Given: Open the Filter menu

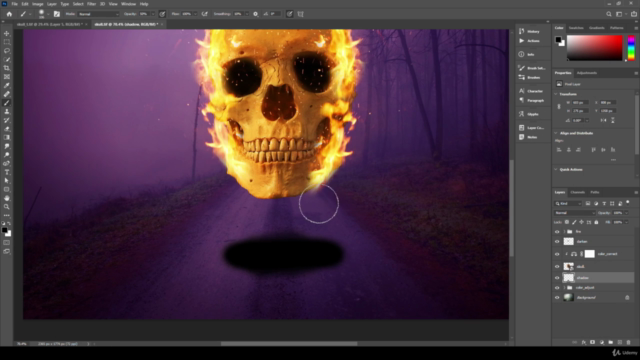Looking at the screenshot, I should [x=91, y=4].
